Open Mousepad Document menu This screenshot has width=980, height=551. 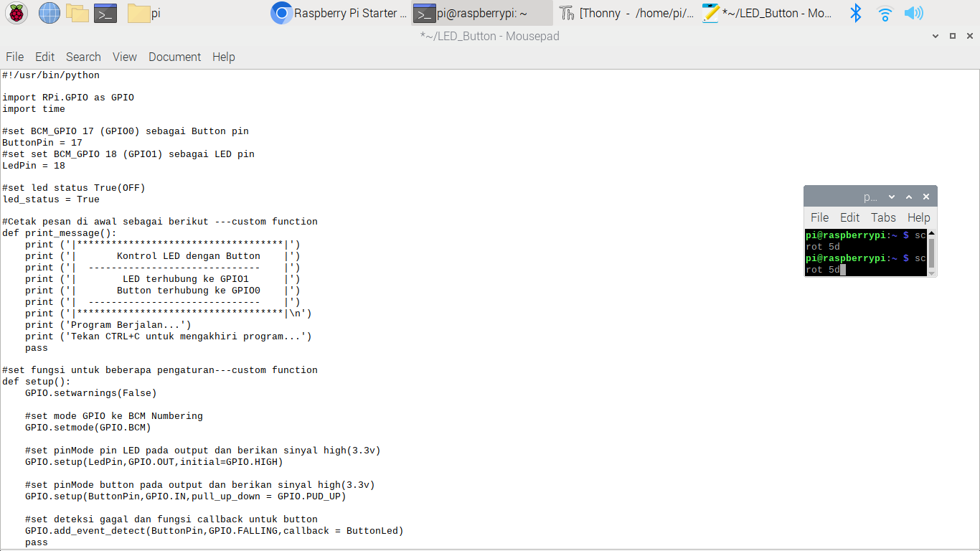pos(174,57)
